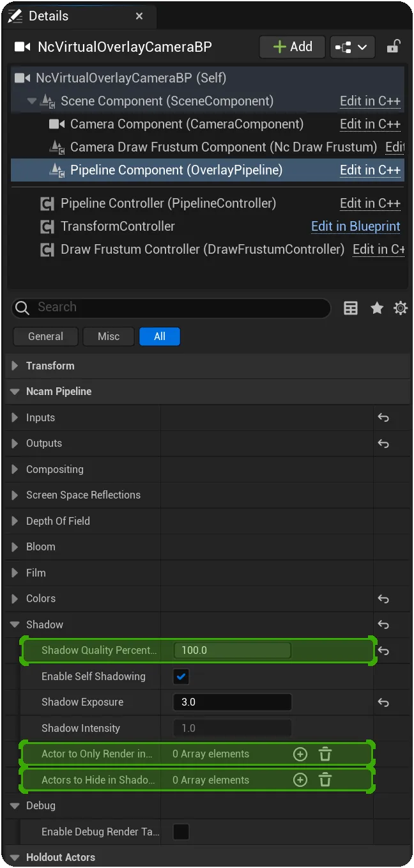Select the Camera Component row

[x=208, y=124]
